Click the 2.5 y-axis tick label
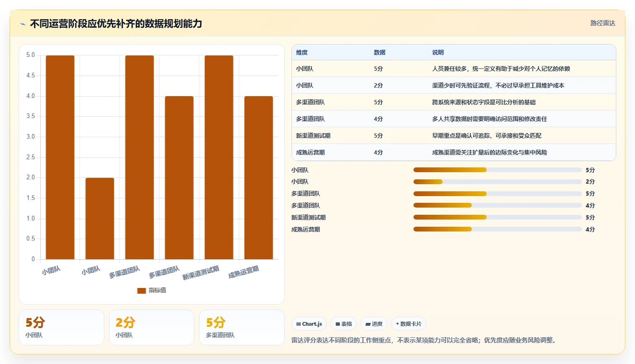 [x=31, y=157]
